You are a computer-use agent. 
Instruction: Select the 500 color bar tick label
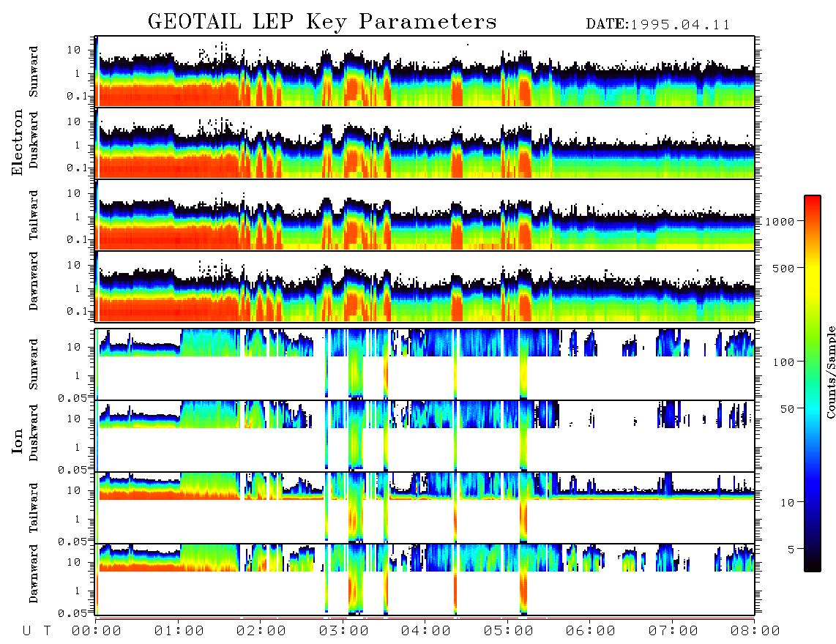(x=783, y=268)
